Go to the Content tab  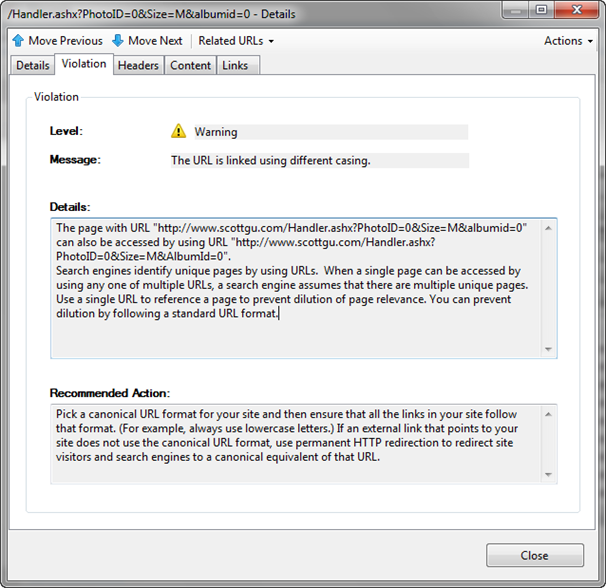[x=190, y=65]
